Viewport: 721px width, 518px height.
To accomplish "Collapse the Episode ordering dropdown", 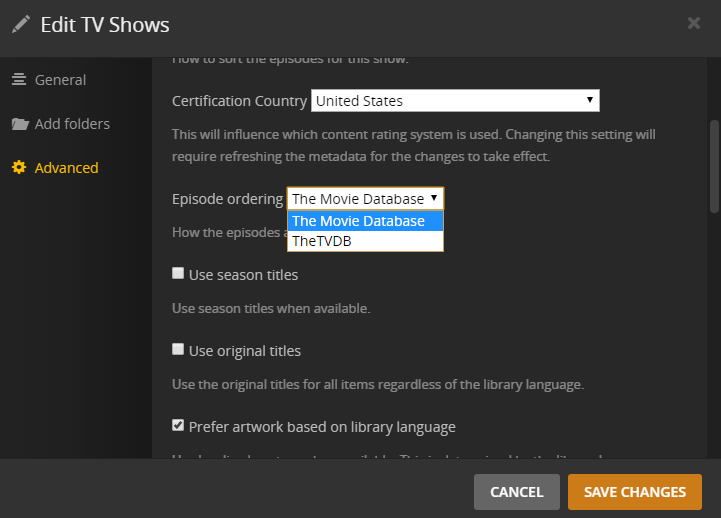I will (365, 199).
